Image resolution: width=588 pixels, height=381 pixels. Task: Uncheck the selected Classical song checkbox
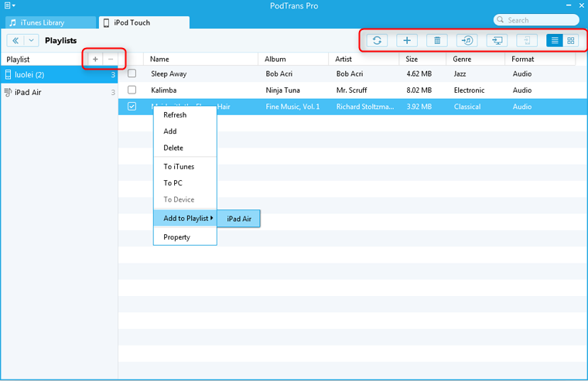132,106
